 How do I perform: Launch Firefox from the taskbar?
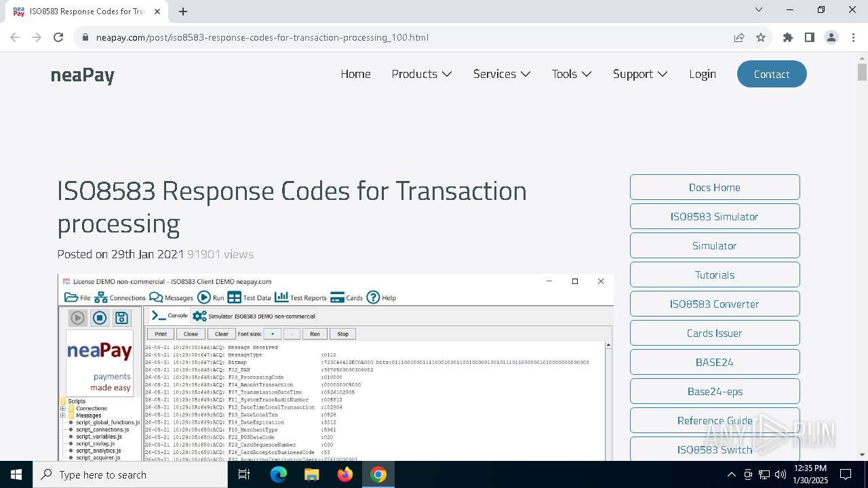[345, 474]
